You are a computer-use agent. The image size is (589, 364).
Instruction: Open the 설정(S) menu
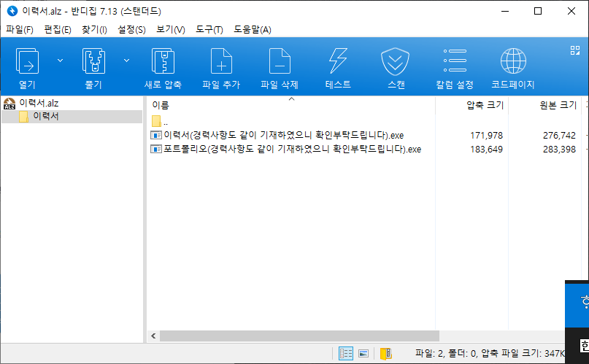(x=131, y=30)
